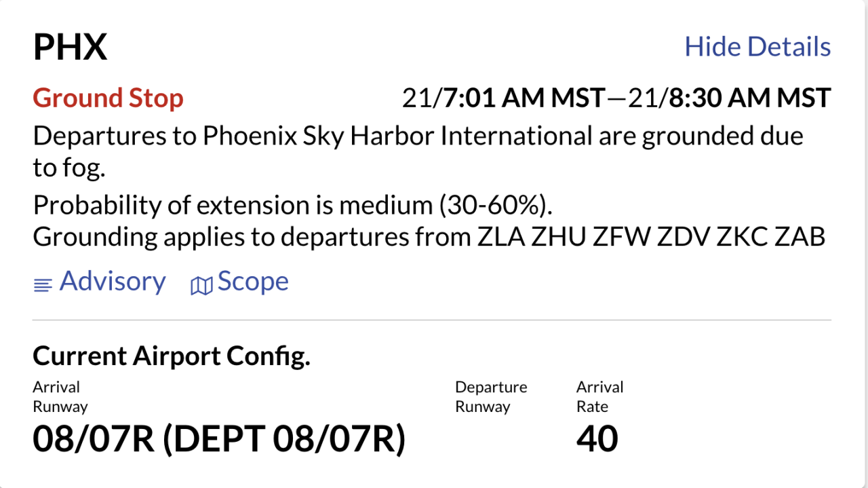Collapse details using Hide Details
Image resolution: width=868 pixels, height=488 pixels.
pos(757,46)
